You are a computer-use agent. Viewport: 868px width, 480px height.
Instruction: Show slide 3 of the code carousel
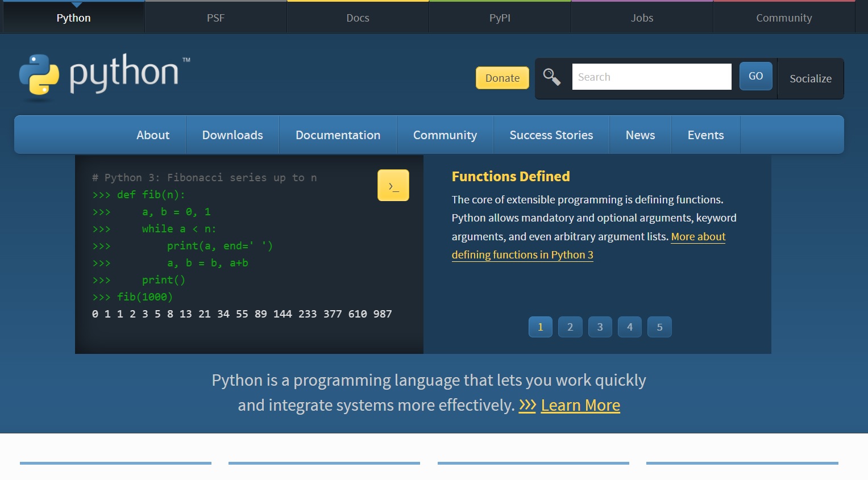[600, 327]
